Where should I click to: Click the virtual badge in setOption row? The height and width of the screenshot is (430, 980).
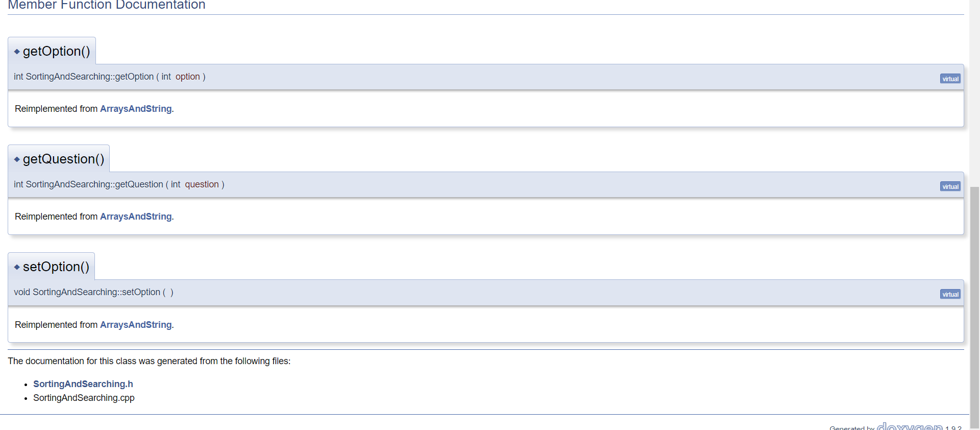(950, 294)
